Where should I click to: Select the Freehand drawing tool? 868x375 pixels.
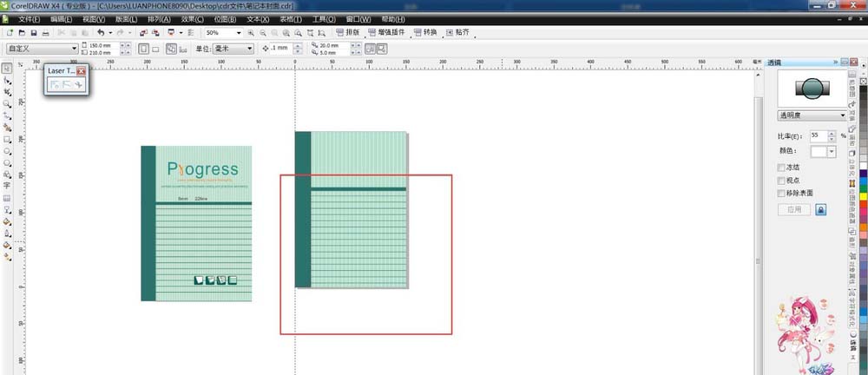[x=7, y=115]
